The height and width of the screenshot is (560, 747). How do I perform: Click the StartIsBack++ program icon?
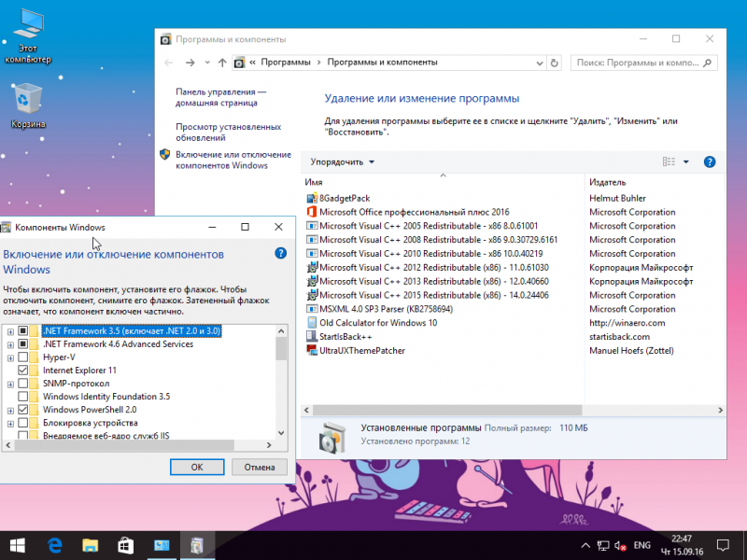[x=312, y=337]
